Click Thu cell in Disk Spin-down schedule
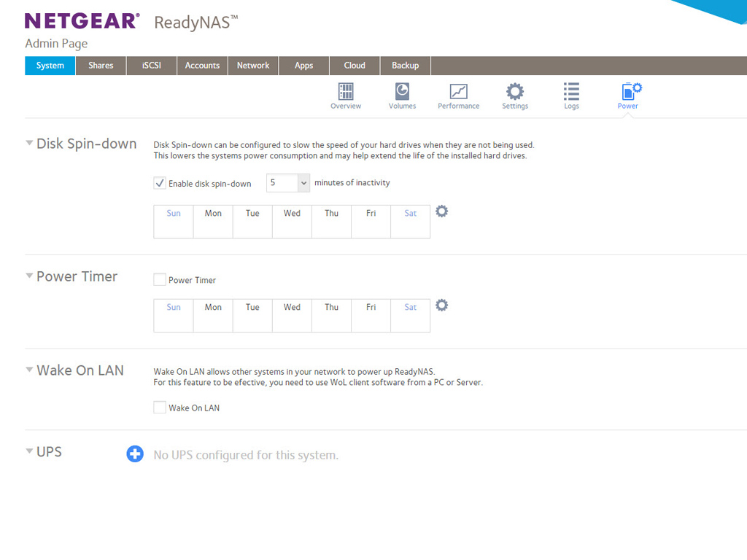 point(332,222)
